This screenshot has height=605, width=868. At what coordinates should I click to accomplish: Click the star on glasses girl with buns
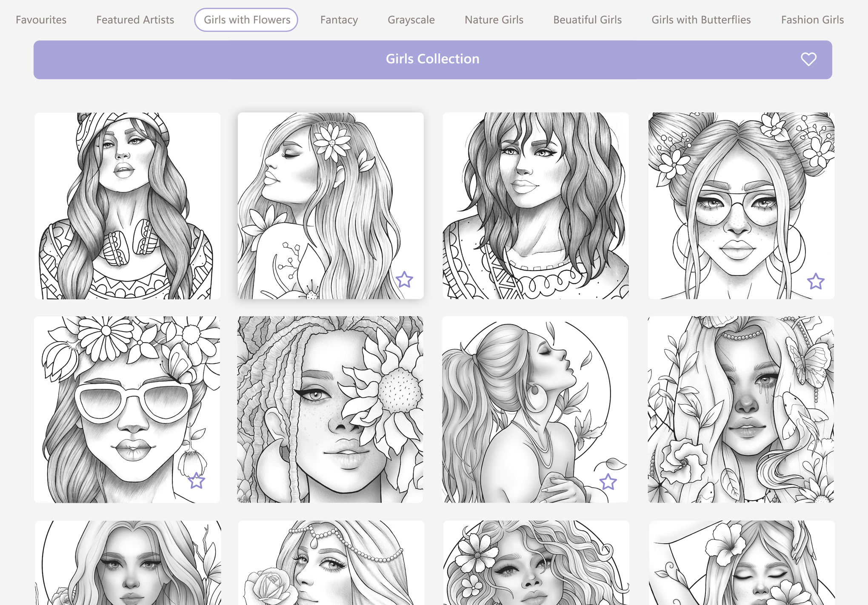click(x=816, y=281)
